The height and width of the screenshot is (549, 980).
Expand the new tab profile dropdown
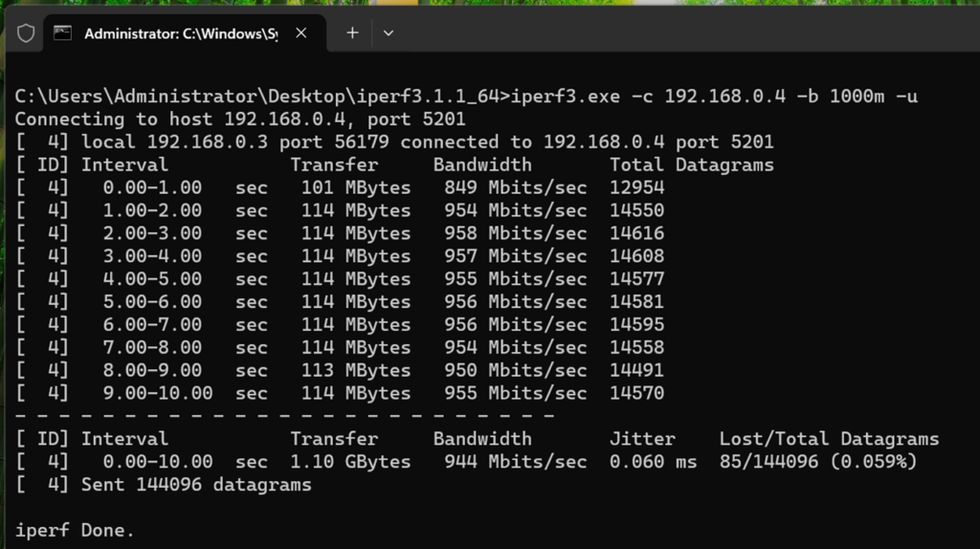tap(388, 33)
